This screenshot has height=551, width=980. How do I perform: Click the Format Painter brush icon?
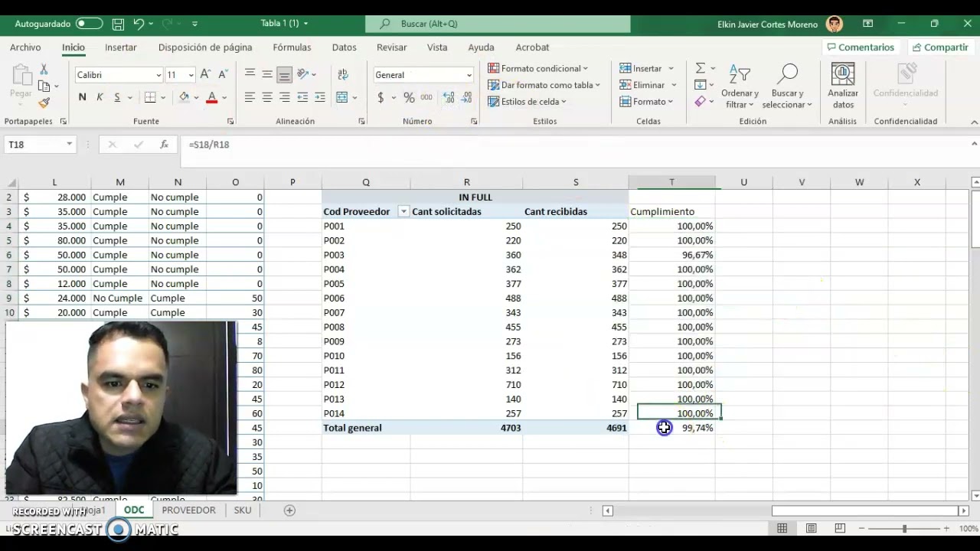click(x=44, y=103)
